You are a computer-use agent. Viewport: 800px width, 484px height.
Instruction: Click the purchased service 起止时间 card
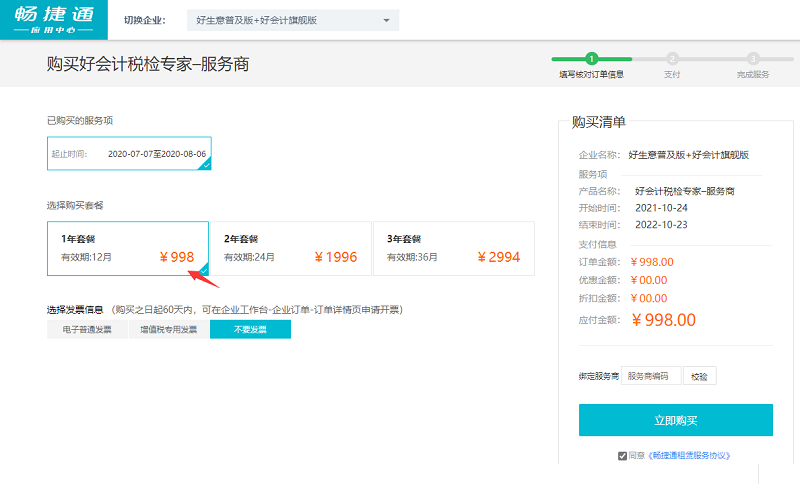coord(129,154)
